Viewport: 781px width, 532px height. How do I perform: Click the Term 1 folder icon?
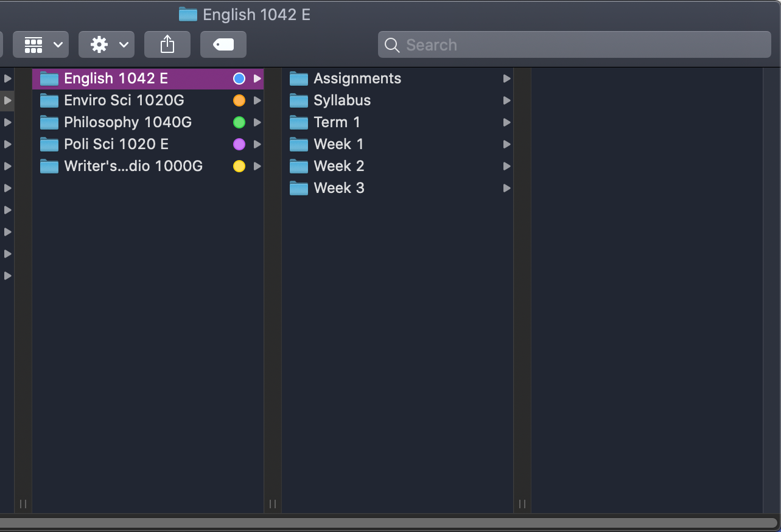click(299, 122)
